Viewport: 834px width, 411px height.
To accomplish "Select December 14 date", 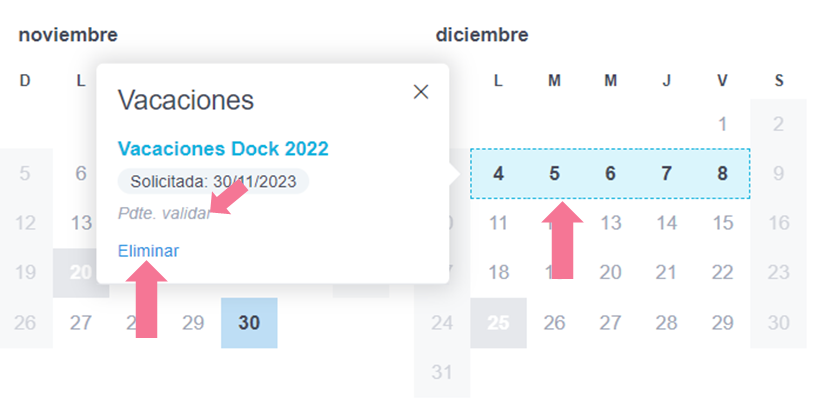I will (x=666, y=223).
